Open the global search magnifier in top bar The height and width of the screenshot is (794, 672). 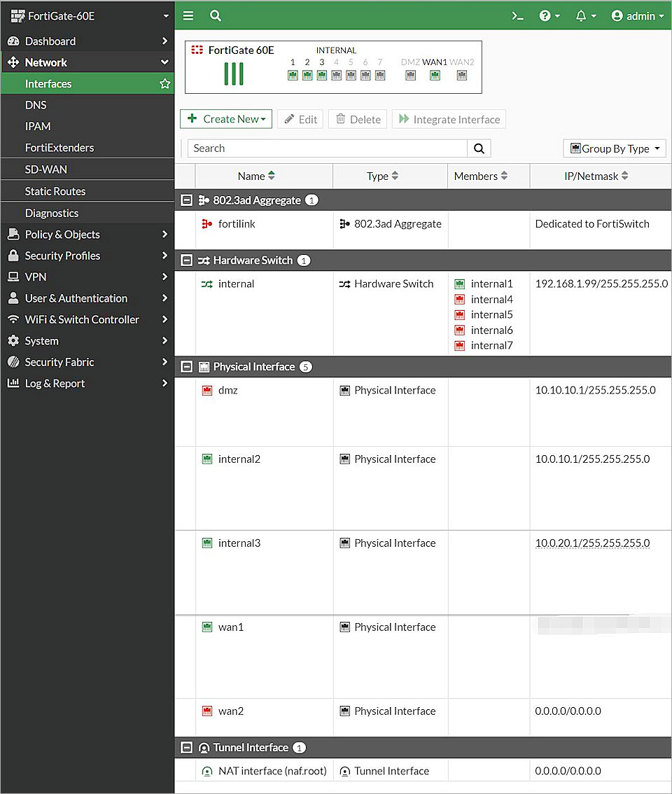pos(215,15)
